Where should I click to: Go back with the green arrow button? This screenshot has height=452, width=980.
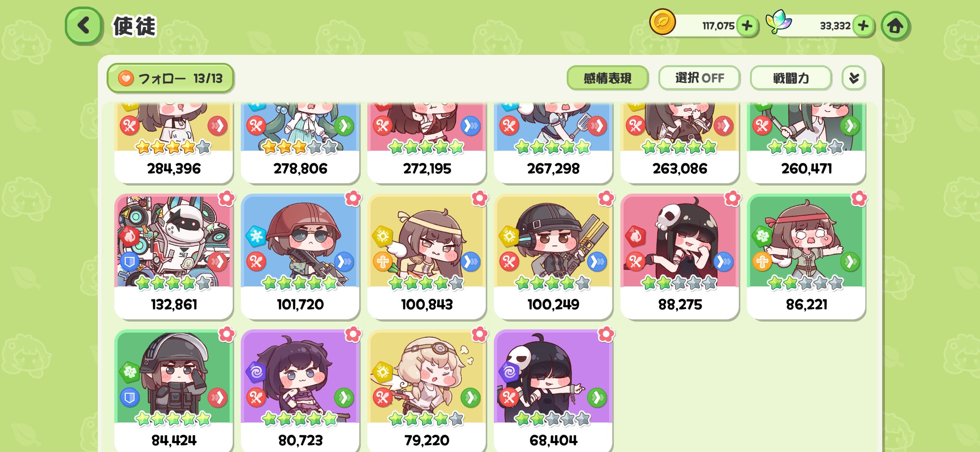84,26
